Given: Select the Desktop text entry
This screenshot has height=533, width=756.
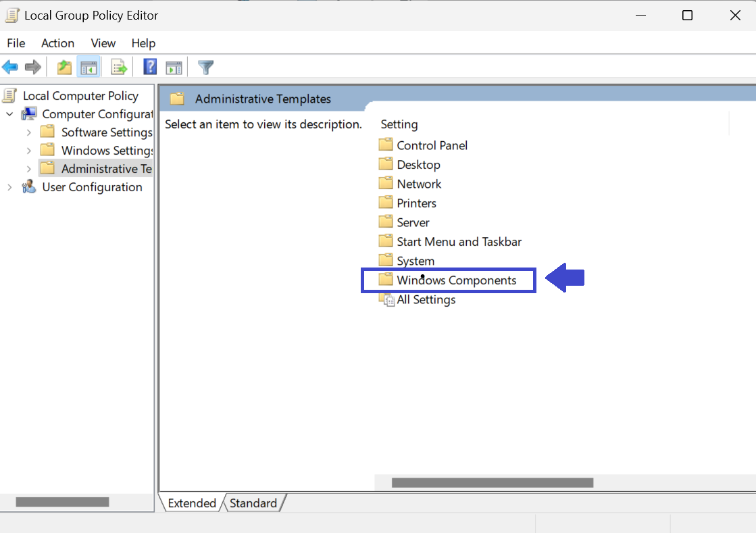Looking at the screenshot, I should (418, 165).
